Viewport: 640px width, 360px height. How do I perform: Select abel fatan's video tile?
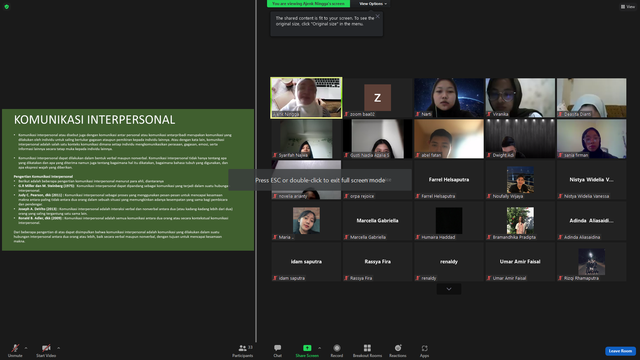click(x=449, y=139)
